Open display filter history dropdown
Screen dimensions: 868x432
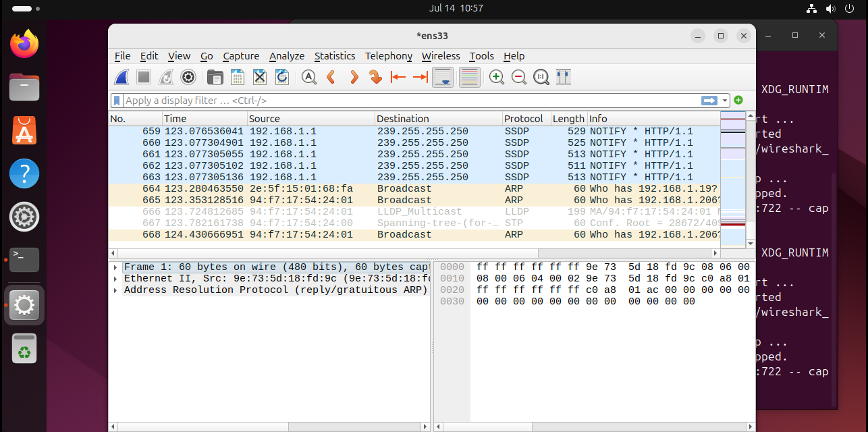(x=725, y=101)
